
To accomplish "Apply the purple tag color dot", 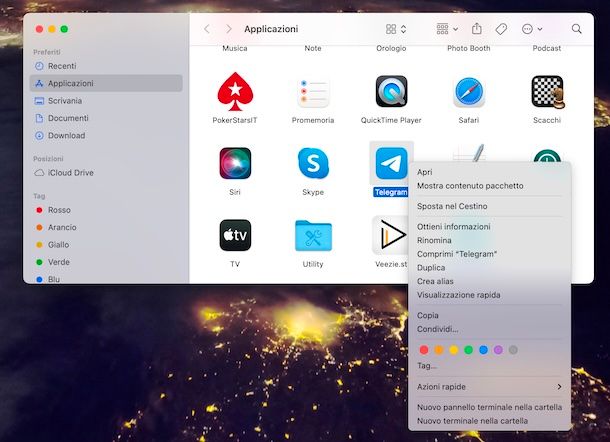I will click(x=498, y=350).
